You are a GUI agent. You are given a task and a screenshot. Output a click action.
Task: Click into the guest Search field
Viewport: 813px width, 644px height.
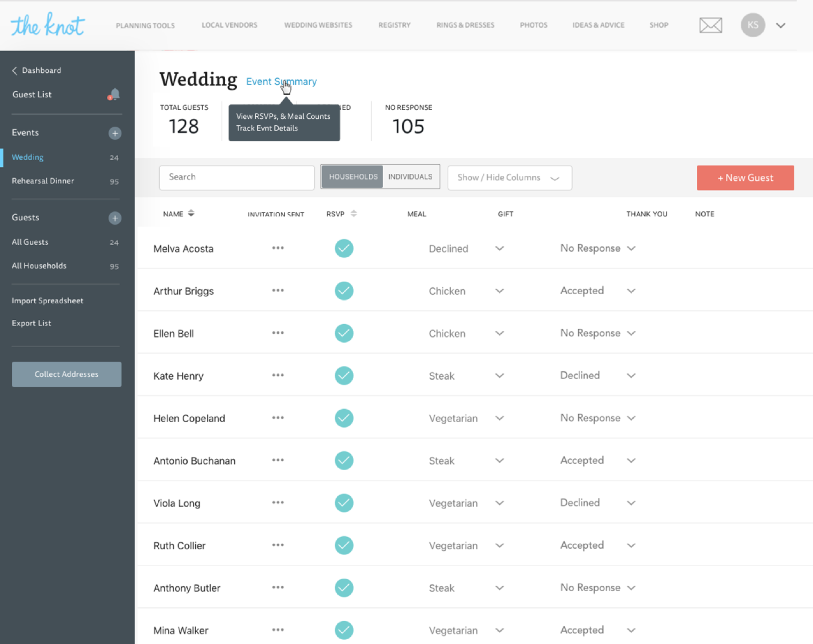pyautogui.click(x=236, y=178)
